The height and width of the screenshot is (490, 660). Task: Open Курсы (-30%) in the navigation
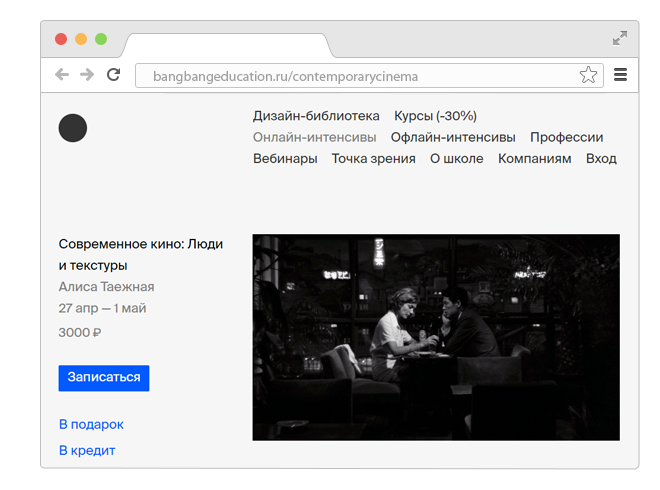click(x=435, y=116)
